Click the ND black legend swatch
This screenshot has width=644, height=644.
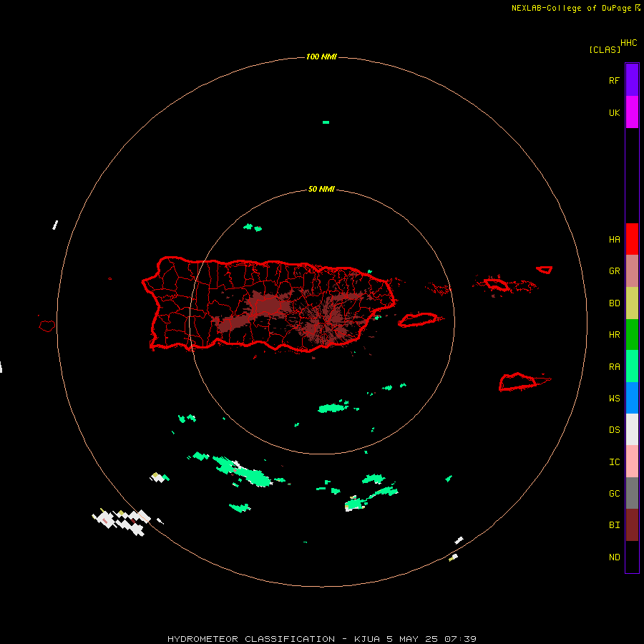click(632, 557)
